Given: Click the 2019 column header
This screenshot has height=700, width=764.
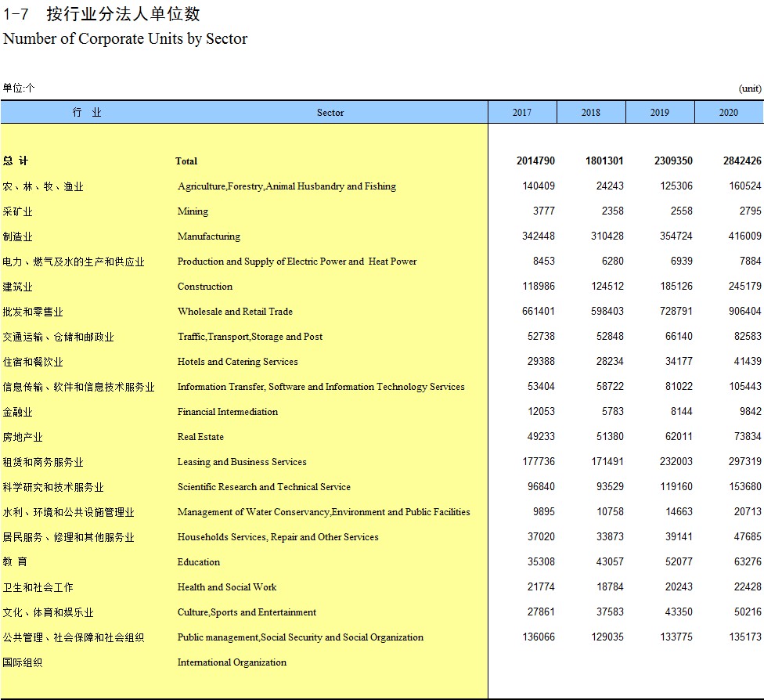Looking at the screenshot, I should click(x=660, y=113).
